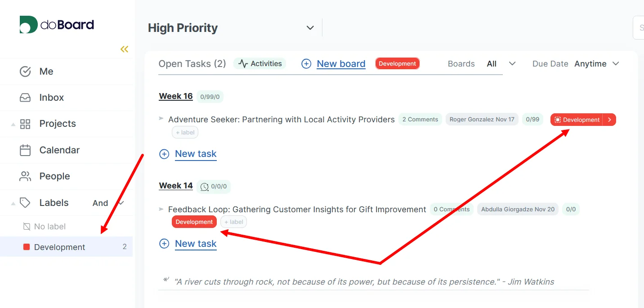Expand the Projects tree triangle
This screenshot has height=308, width=644.
[13, 124]
